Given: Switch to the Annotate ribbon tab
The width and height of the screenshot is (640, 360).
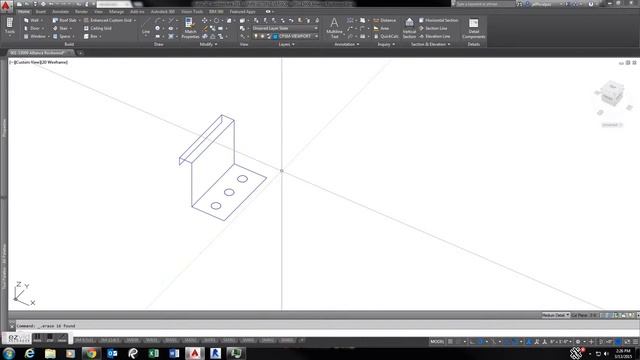Looking at the screenshot, I should (60, 11).
